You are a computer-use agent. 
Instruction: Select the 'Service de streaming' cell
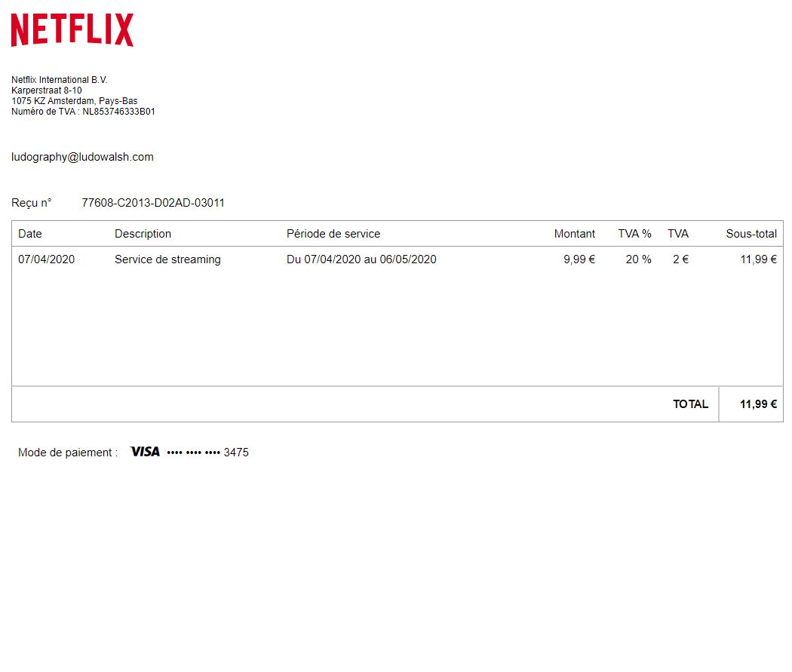click(x=167, y=259)
